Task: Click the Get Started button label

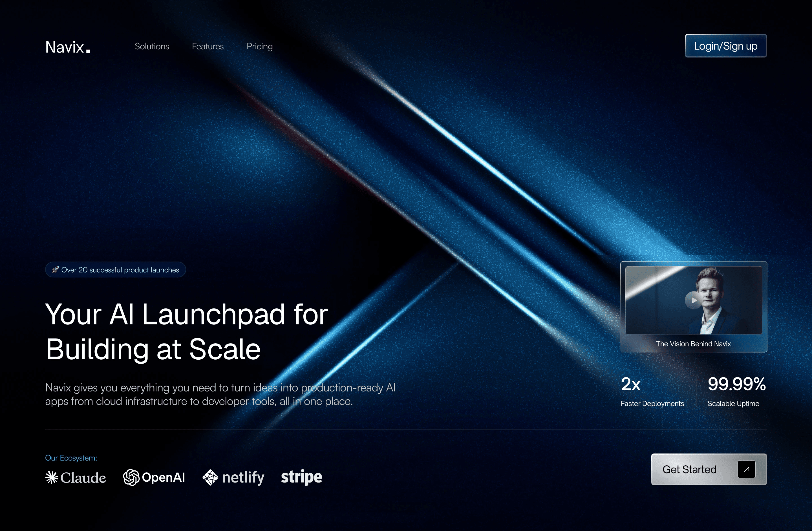Action: tap(689, 469)
